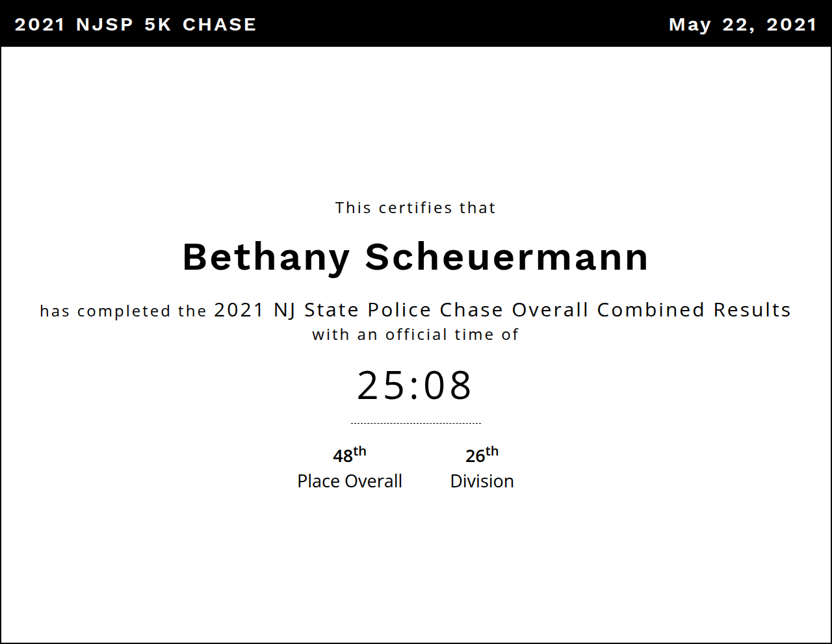Click the "Place Overall" label
832x644 pixels.
(350, 482)
